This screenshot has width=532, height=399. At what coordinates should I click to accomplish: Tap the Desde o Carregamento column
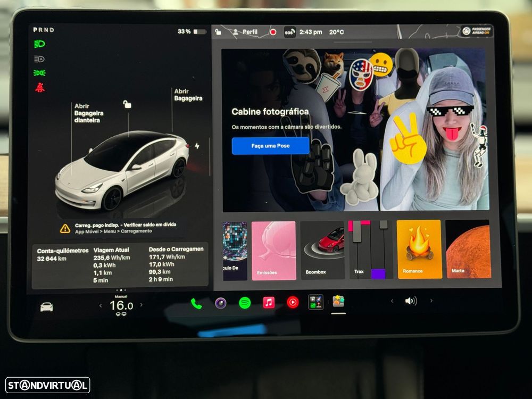pyautogui.click(x=176, y=264)
